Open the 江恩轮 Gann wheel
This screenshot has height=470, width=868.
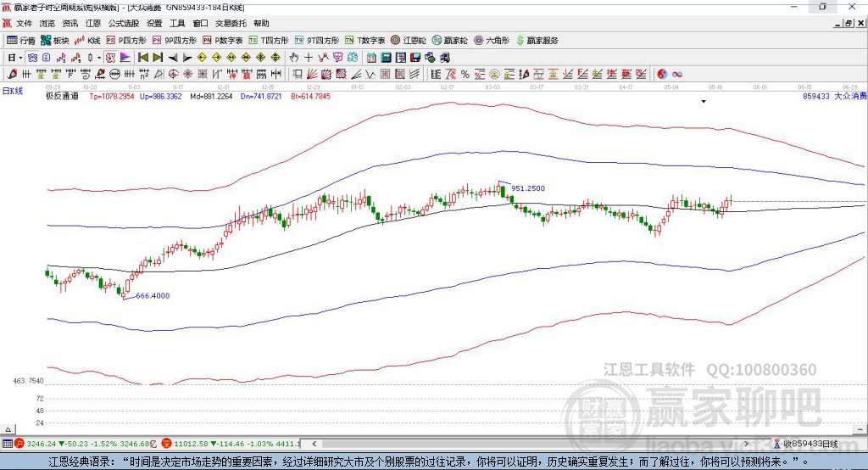pos(409,41)
